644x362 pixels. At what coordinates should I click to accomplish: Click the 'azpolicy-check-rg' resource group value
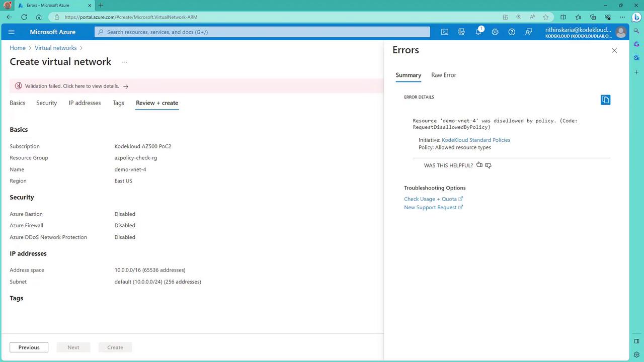click(x=136, y=158)
